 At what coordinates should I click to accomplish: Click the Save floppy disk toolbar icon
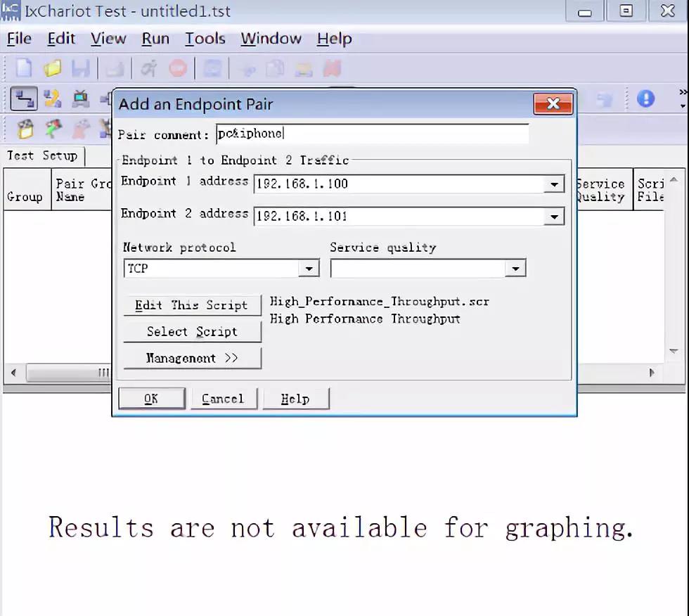[81, 68]
